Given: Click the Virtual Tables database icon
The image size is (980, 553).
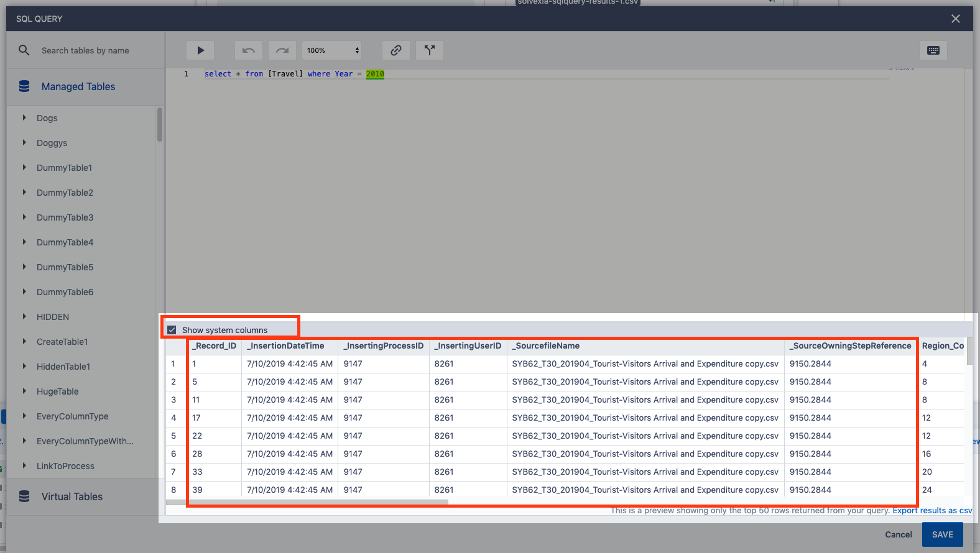Looking at the screenshot, I should click(24, 496).
